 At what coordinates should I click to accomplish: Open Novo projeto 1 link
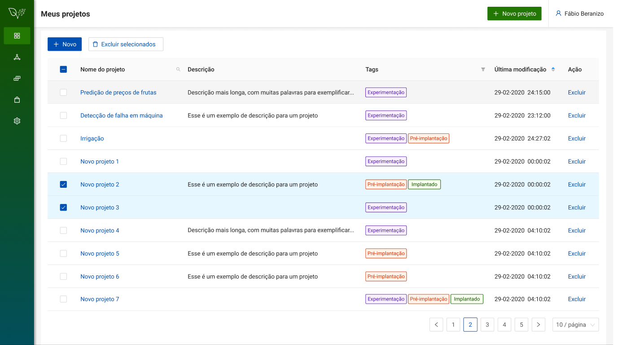click(x=100, y=161)
